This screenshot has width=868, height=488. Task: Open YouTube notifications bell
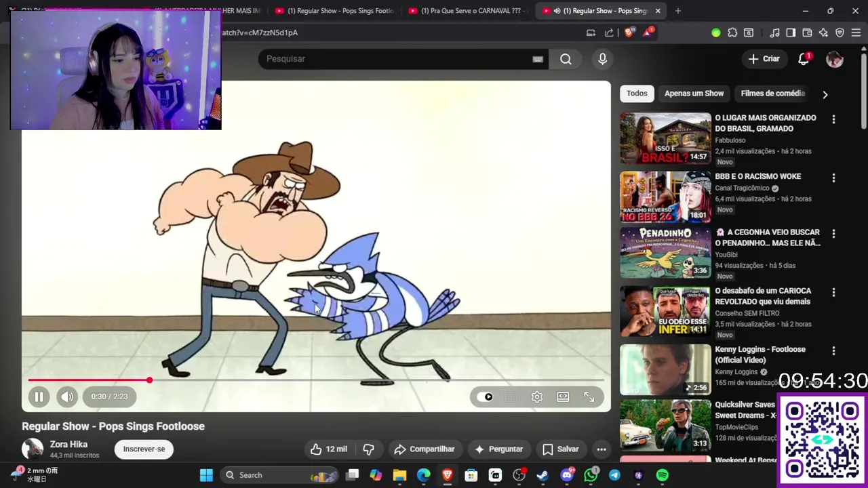click(804, 59)
